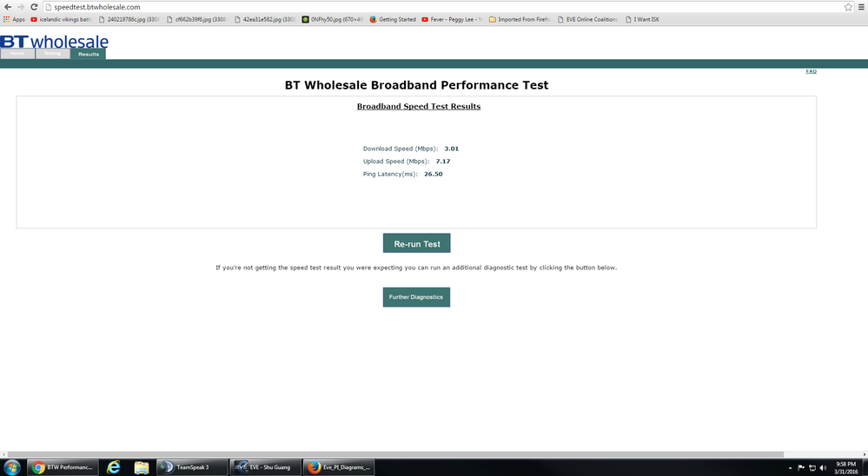This screenshot has width=868, height=476.
Task: Click the Broadband Speed Test Results heading
Action: 419,106
